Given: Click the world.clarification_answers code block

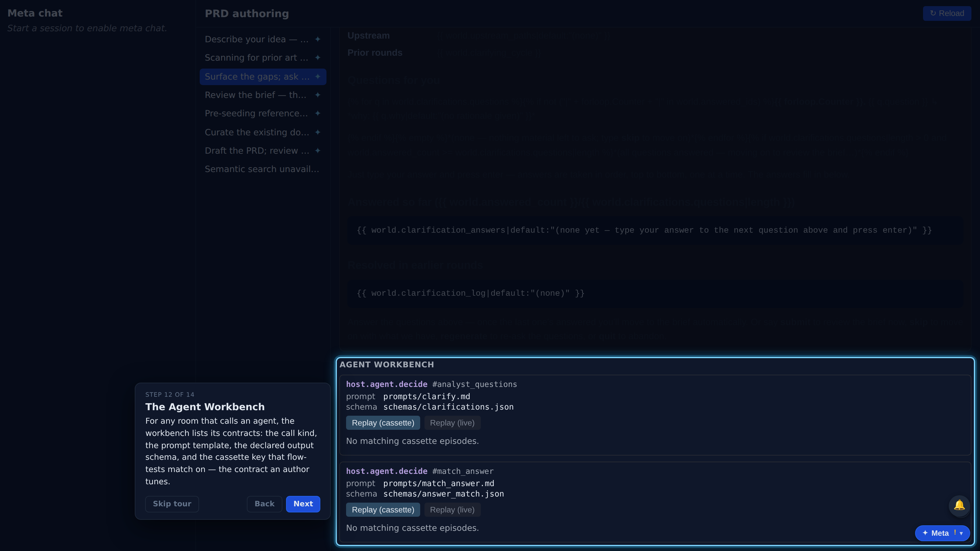Looking at the screenshot, I should point(655,230).
